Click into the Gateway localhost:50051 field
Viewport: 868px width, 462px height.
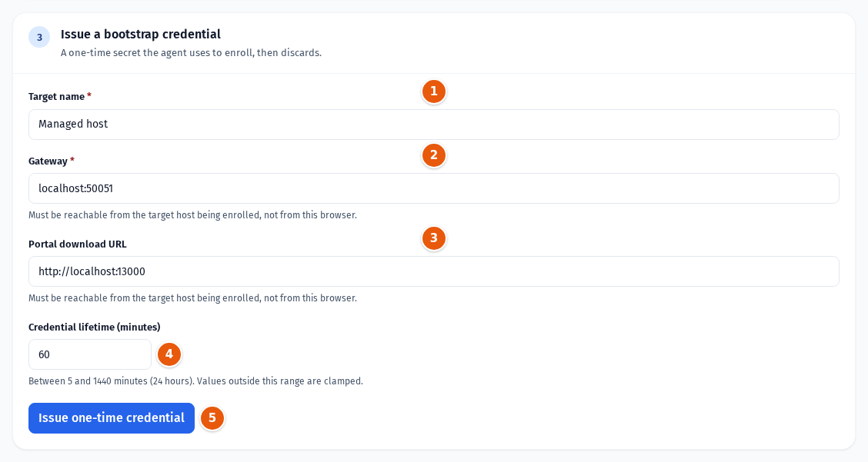coord(434,188)
